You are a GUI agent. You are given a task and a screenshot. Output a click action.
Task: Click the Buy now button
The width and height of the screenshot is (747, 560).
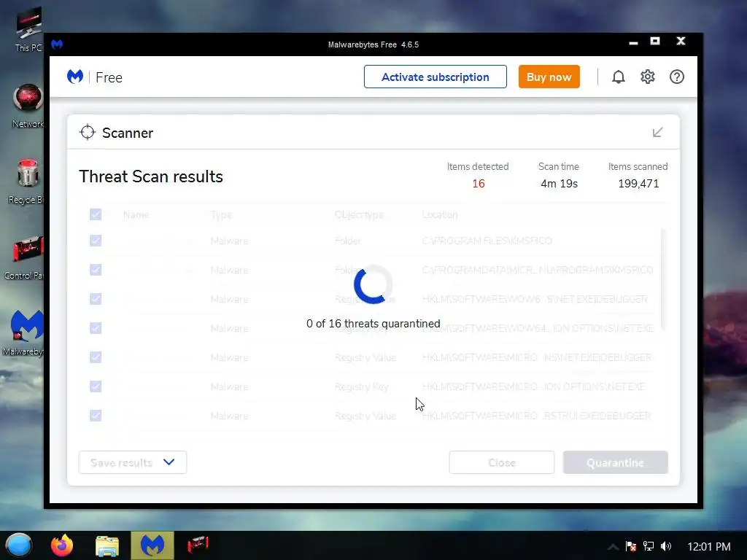point(549,77)
